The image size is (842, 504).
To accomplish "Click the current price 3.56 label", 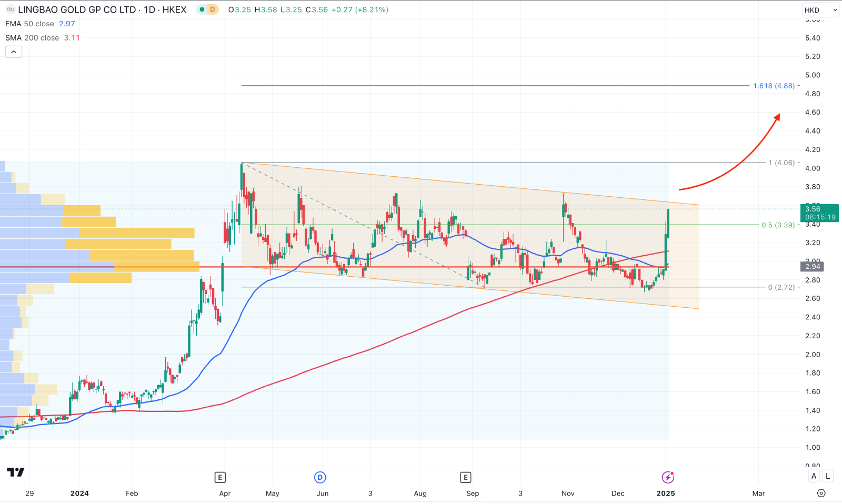I will click(x=820, y=213).
